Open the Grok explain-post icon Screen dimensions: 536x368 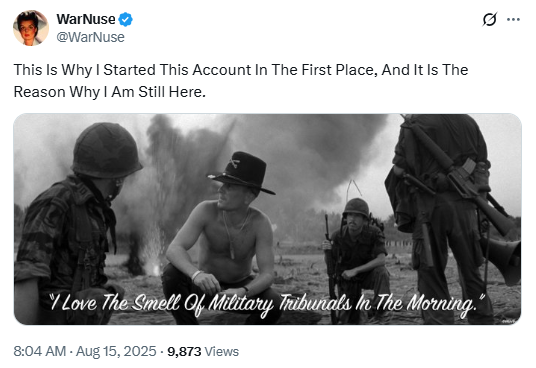click(489, 19)
